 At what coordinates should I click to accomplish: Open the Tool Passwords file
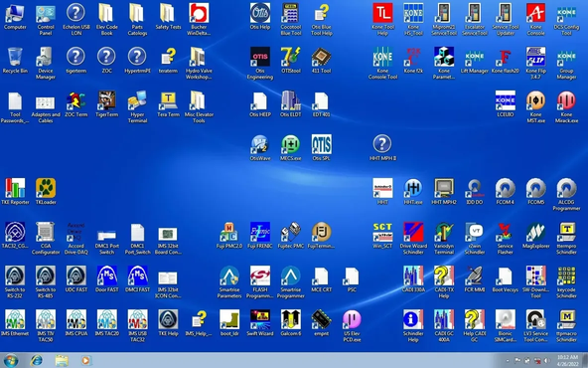pyautogui.click(x=15, y=106)
